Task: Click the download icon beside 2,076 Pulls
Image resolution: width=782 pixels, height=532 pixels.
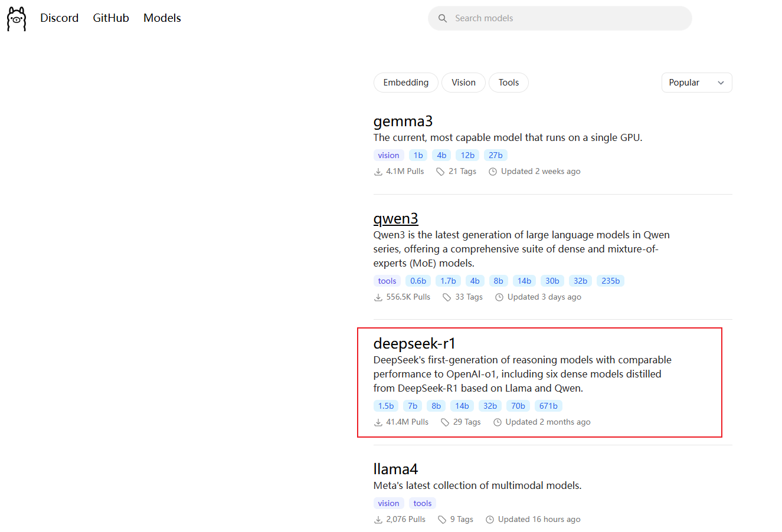Action: (378, 520)
